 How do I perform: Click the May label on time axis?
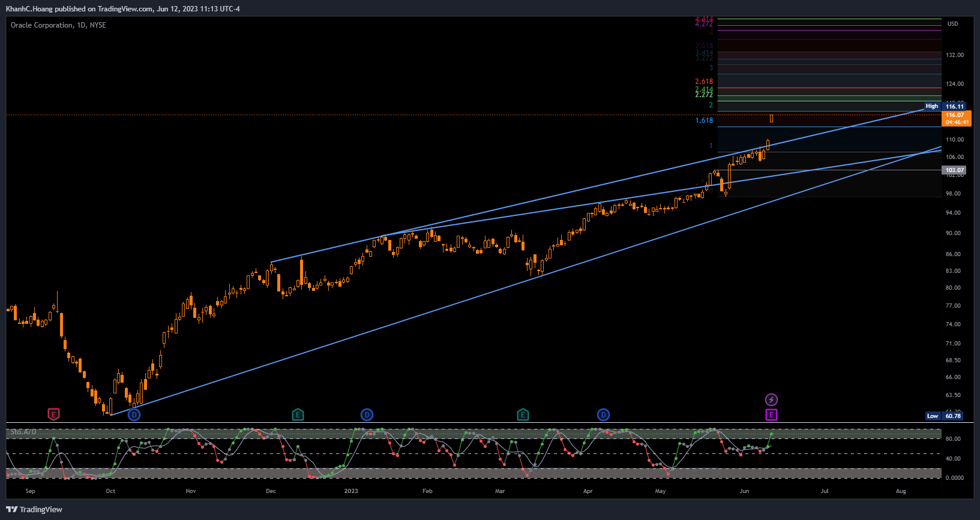click(660, 491)
